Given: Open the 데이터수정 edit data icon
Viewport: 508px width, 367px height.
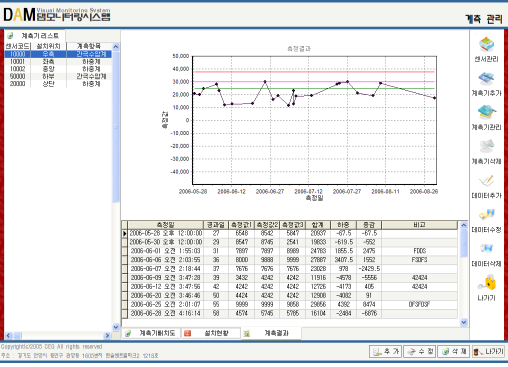Looking at the screenshot, I should click(x=487, y=215).
